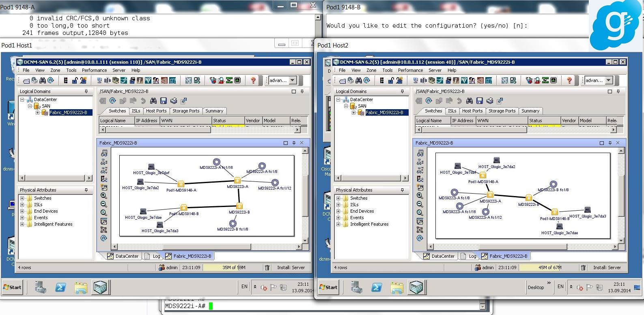The image size is (644, 315).
Task: Click the Status column header in Host1 table
Action: pyautogui.click(x=228, y=121)
